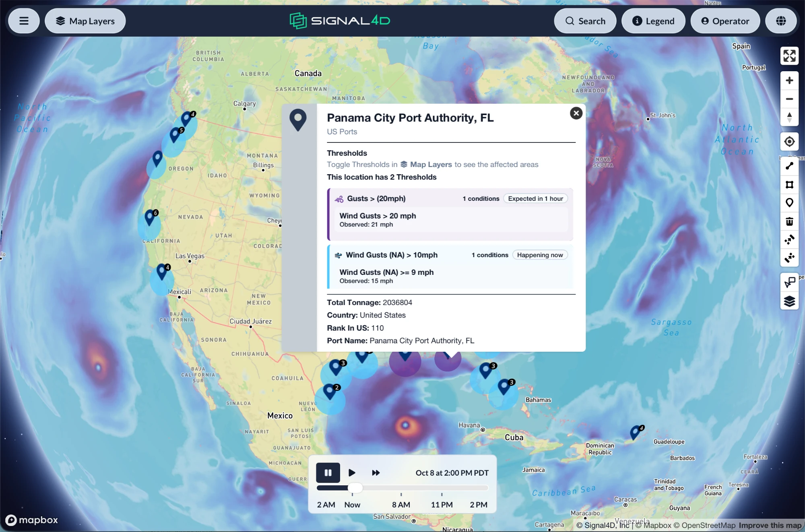Select the polygon drawing tool
Viewport: 805px width, 532px height.
[789, 184]
